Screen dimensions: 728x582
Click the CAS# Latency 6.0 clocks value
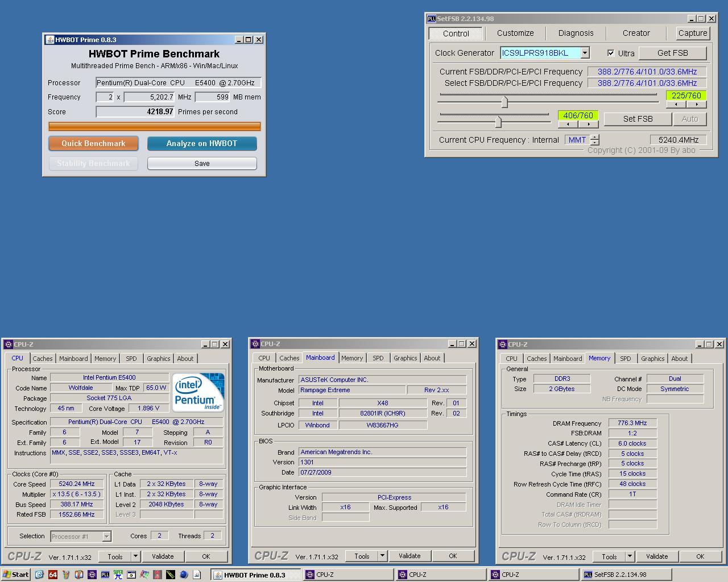click(x=632, y=443)
